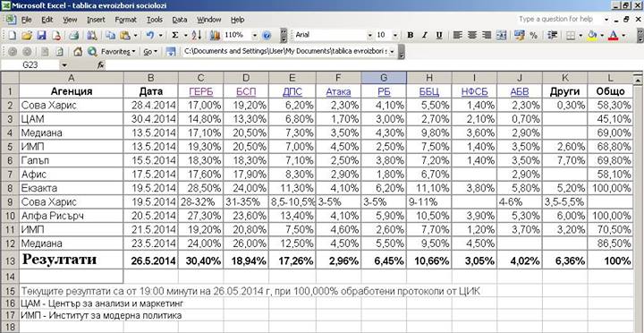Screen dimensions: 644x333
Task: Open the Favorites dropdown
Action: (118, 51)
